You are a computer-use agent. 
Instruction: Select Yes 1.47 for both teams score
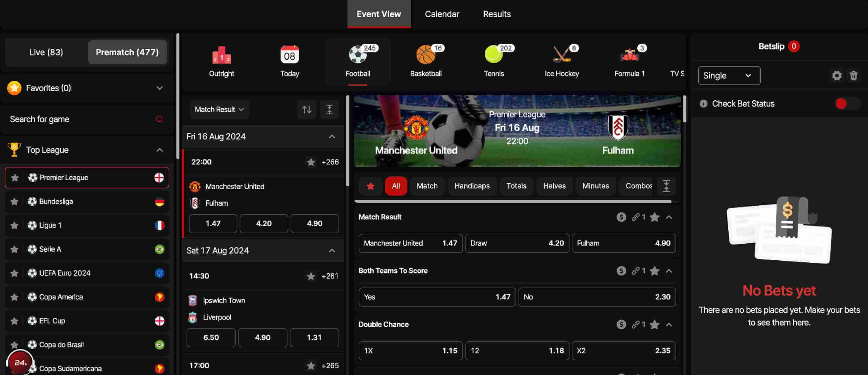tap(437, 297)
